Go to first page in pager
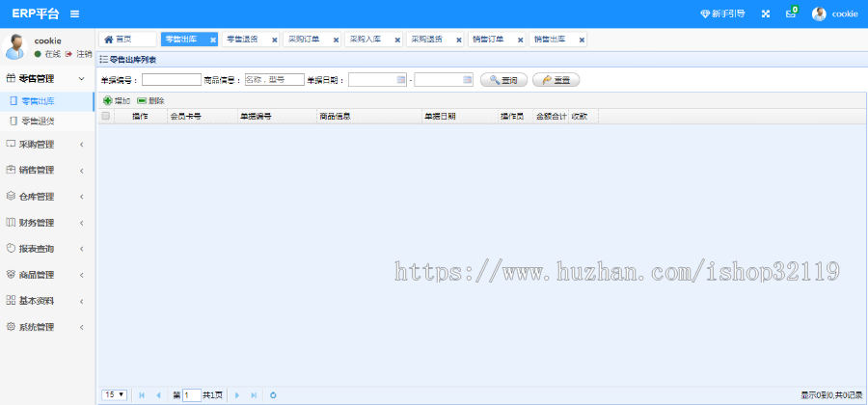 coord(142,395)
